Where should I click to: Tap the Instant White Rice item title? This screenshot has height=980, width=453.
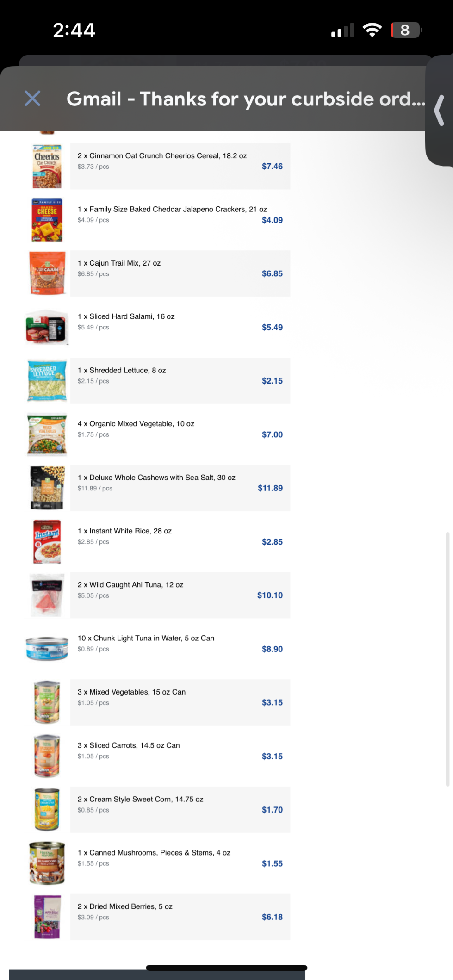[124, 531]
